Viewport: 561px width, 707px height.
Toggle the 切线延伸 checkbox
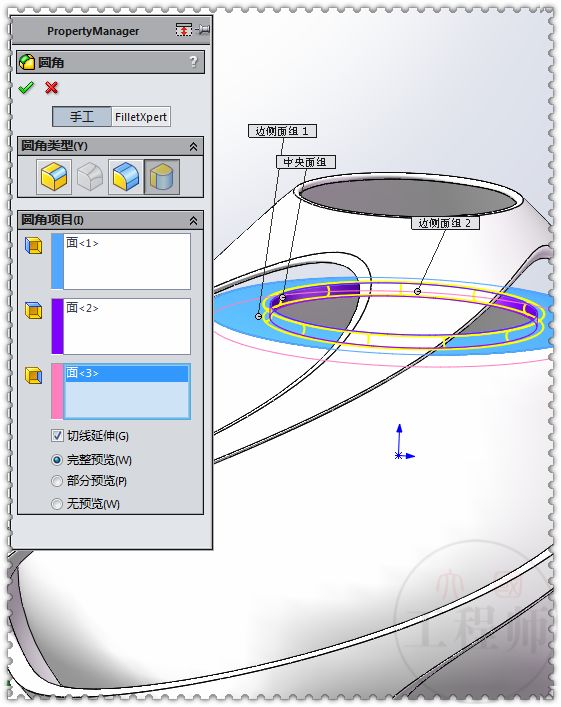57,436
